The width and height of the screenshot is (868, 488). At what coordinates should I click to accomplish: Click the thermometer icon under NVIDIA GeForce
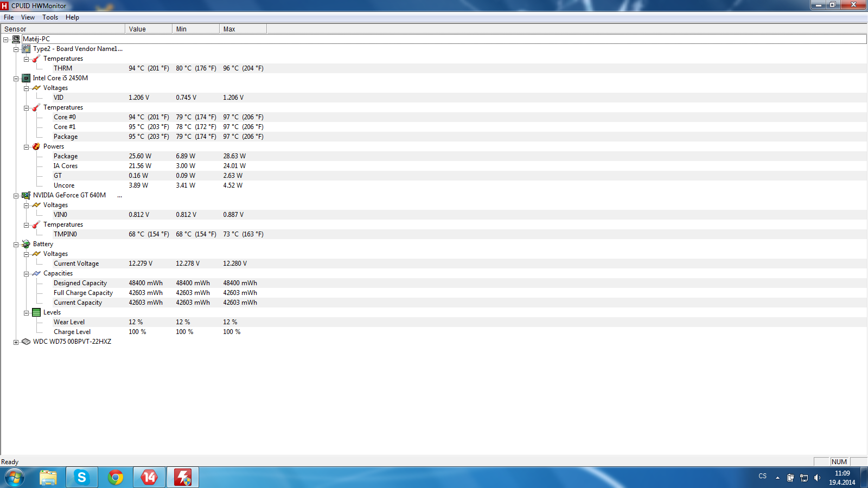[x=36, y=224]
